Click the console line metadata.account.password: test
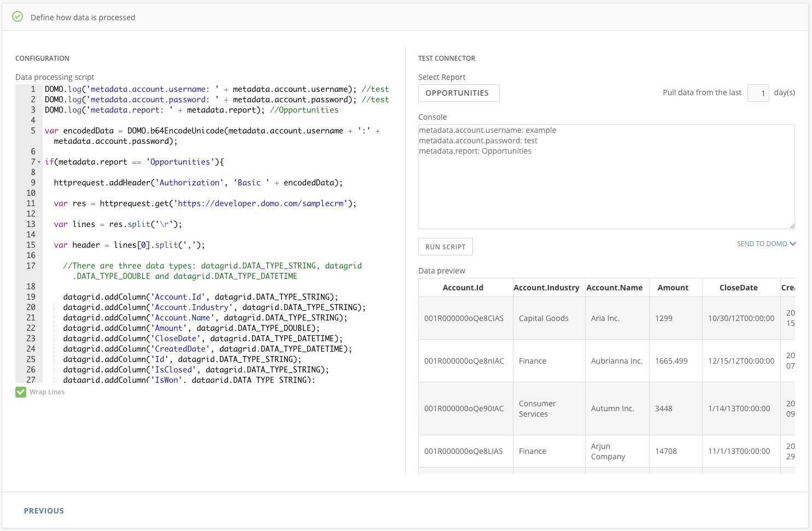Image resolution: width=812 pixels, height=531 pixels. pyautogui.click(x=478, y=141)
